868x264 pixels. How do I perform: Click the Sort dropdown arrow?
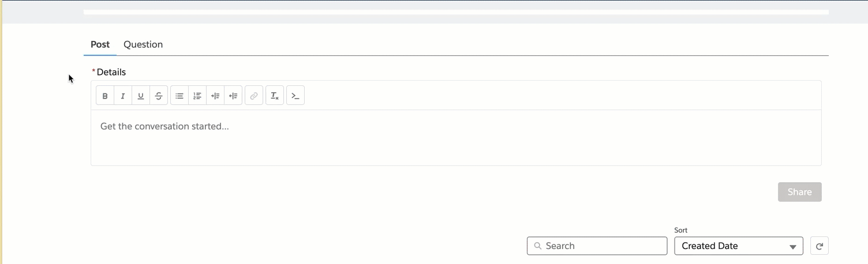pyautogui.click(x=793, y=247)
